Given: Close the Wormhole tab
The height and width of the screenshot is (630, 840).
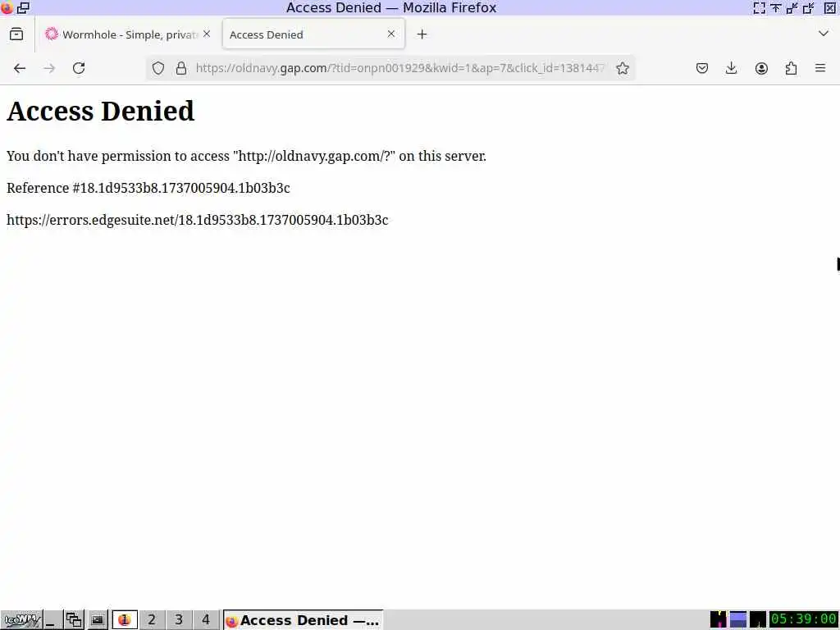Looking at the screenshot, I should point(207,34).
